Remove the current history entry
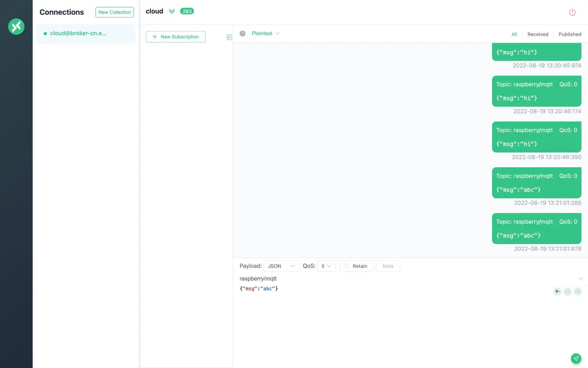Viewport: 588px width, 368px height. (567, 291)
